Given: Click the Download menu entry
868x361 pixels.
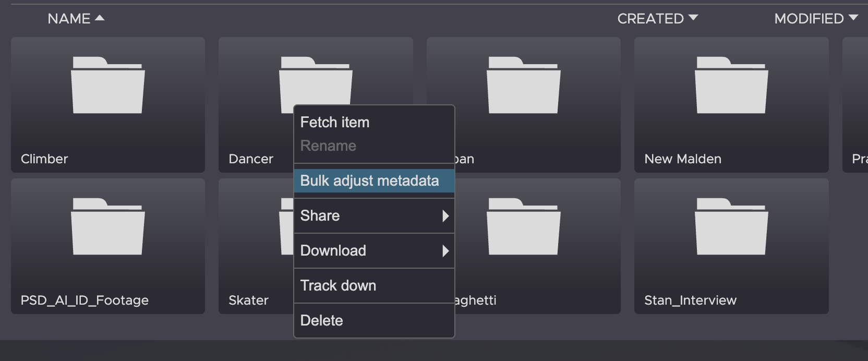Looking at the screenshot, I should tap(333, 251).
